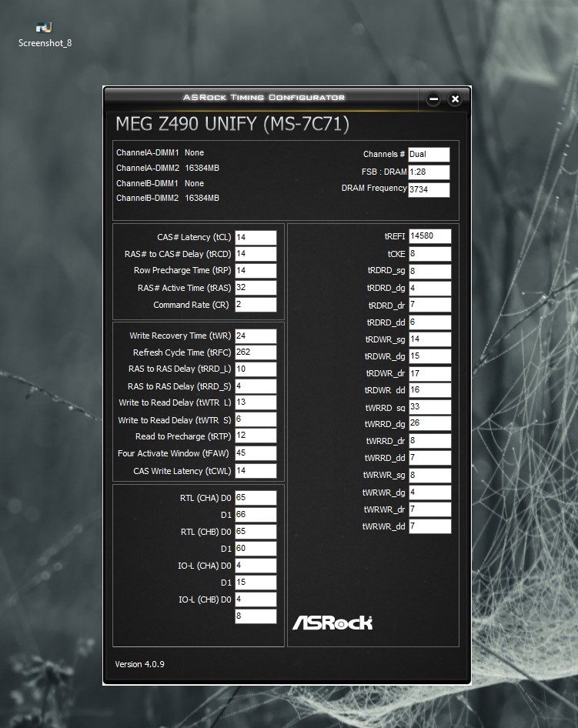The image size is (578, 728).
Task: Click the tCKE value field
Action: 430,254
